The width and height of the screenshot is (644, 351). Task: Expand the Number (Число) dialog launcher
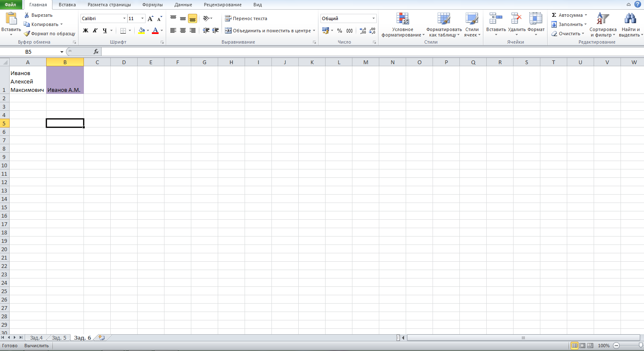point(375,42)
